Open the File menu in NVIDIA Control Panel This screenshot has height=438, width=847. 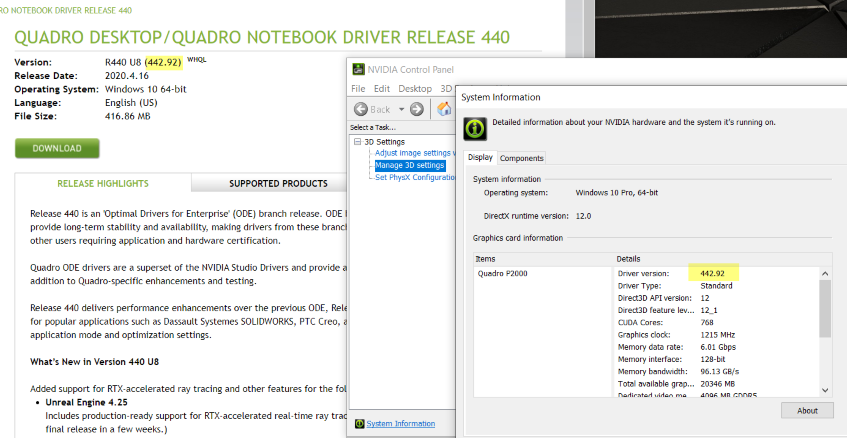(x=358, y=89)
